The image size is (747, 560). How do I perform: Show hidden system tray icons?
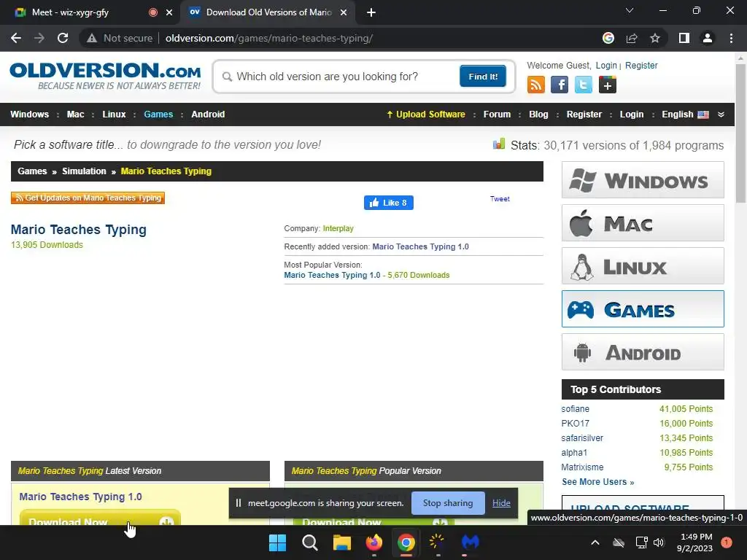tap(595, 542)
